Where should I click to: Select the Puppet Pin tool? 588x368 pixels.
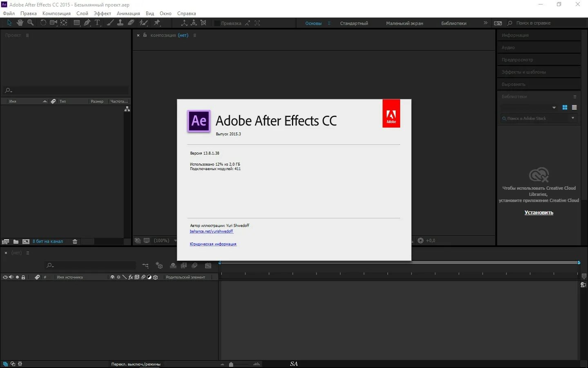click(157, 23)
